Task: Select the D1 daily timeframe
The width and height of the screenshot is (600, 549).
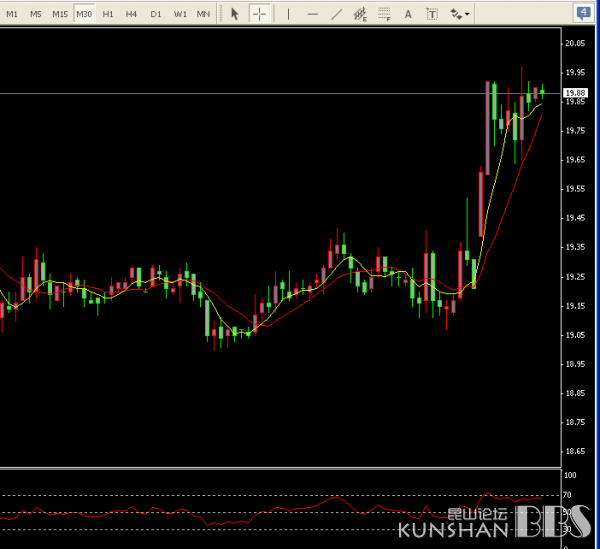Action: (155, 14)
